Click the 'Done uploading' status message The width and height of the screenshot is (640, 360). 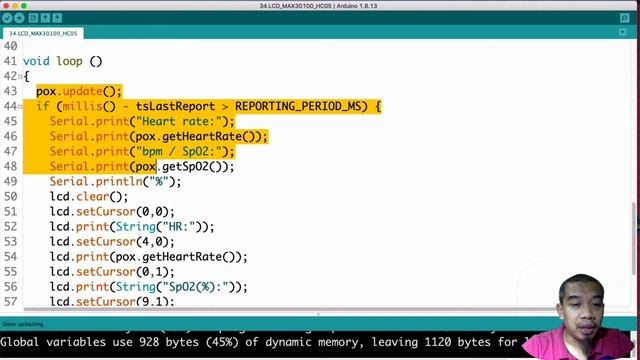tap(23, 324)
